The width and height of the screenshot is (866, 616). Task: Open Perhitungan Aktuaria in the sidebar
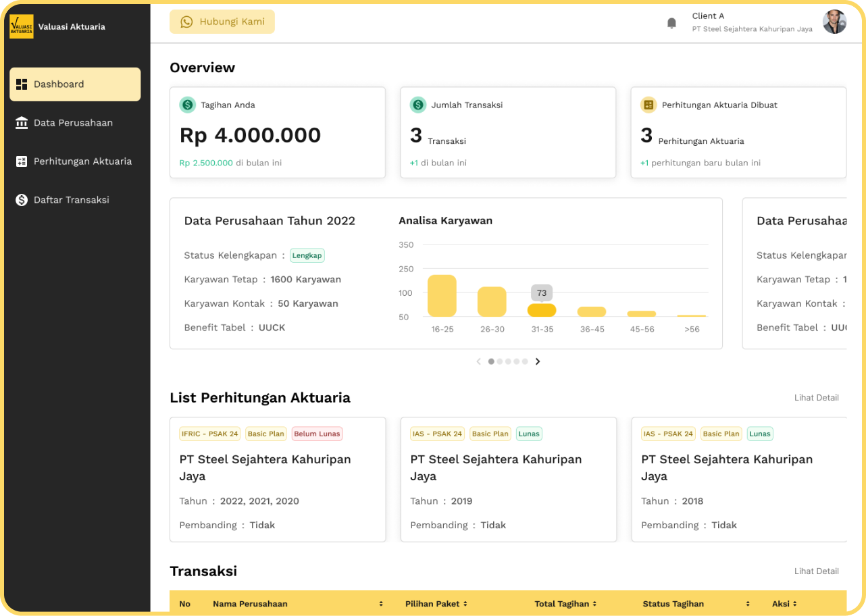coord(82,161)
